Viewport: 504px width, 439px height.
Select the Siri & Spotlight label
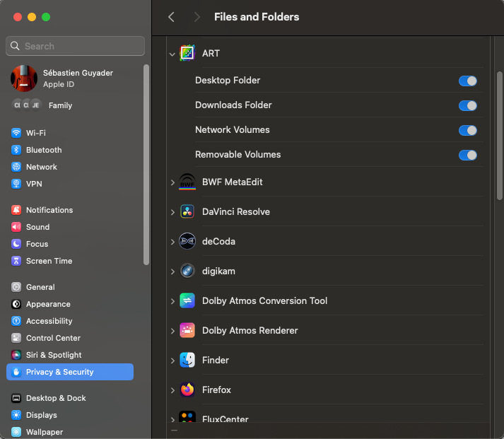[54, 355]
